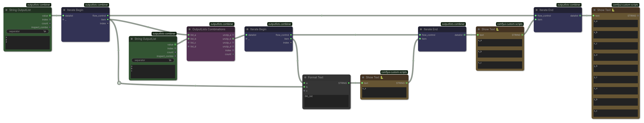The width and height of the screenshot is (644, 123).
Task: Collapse the String OutputList node containing a b c
Action: point(132,39)
